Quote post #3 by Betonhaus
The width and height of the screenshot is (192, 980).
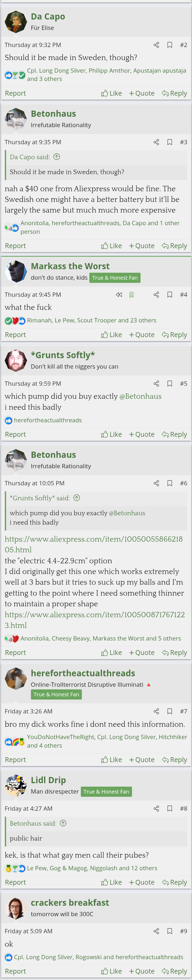tap(142, 246)
